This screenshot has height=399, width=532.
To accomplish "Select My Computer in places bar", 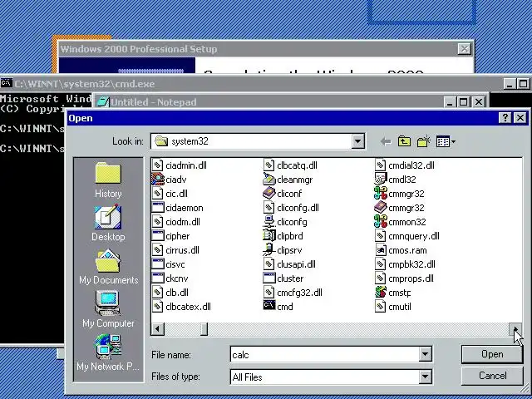I will (x=108, y=309).
